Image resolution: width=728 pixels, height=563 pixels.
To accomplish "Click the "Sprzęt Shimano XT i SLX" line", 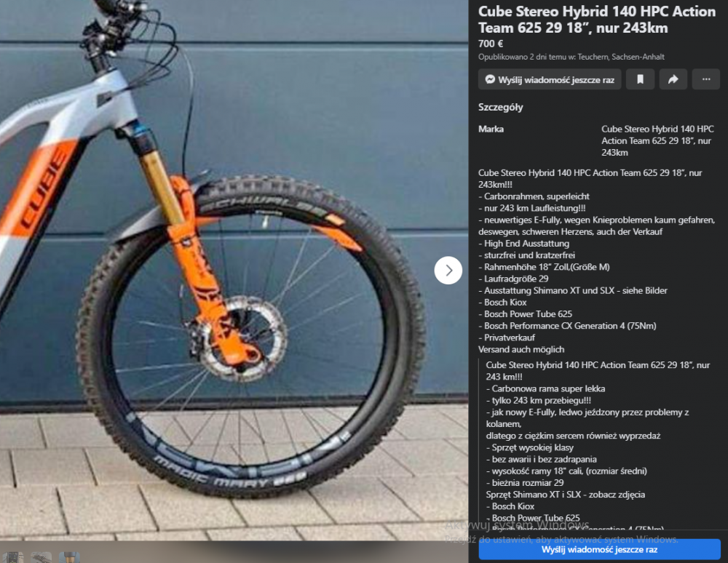I will click(566, 495).
